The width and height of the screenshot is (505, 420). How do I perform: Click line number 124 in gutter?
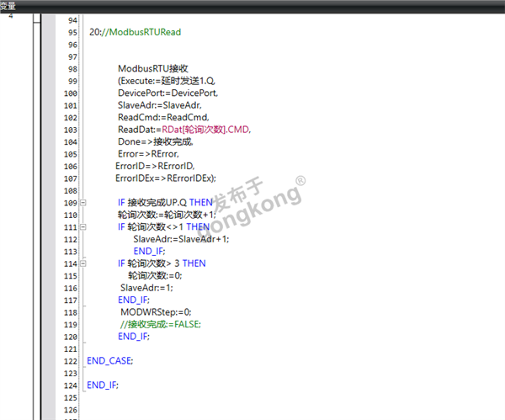click(69, 385)
